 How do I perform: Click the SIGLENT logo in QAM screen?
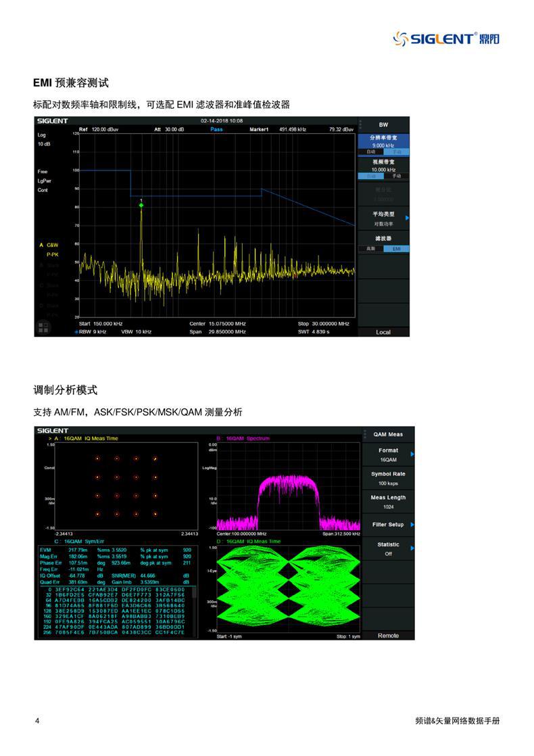(x=53, y=431)
